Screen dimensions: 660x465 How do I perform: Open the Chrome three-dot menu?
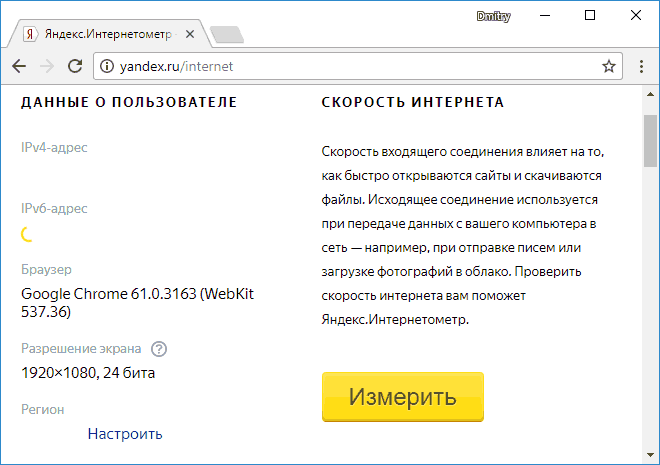641,66
